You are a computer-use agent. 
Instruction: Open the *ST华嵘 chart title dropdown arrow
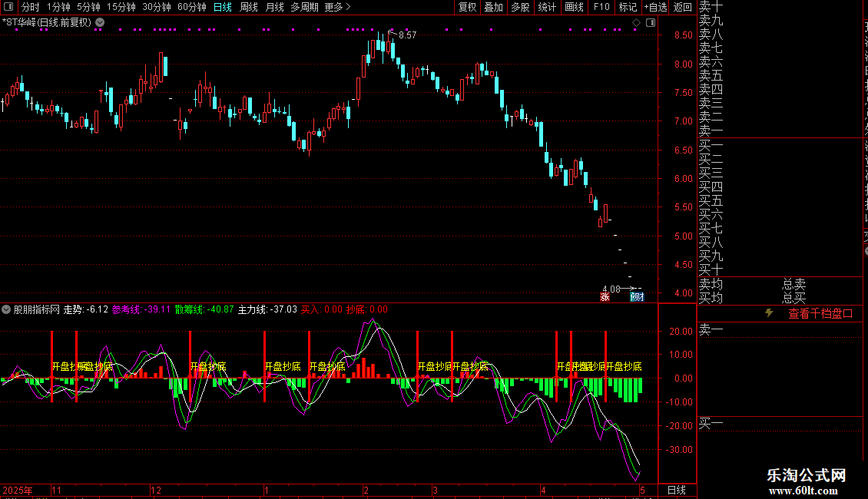tap(100, 23)
